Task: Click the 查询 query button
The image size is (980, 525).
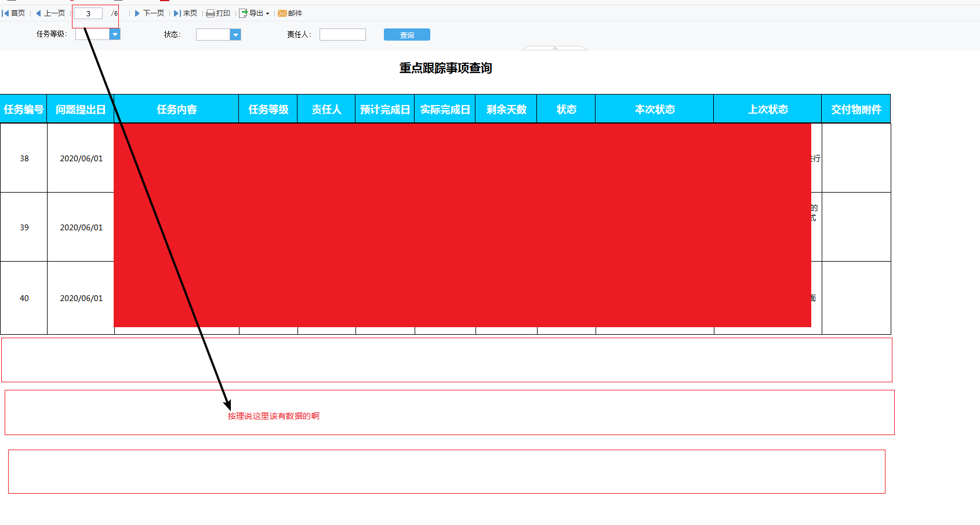Action: pos(407,35)
